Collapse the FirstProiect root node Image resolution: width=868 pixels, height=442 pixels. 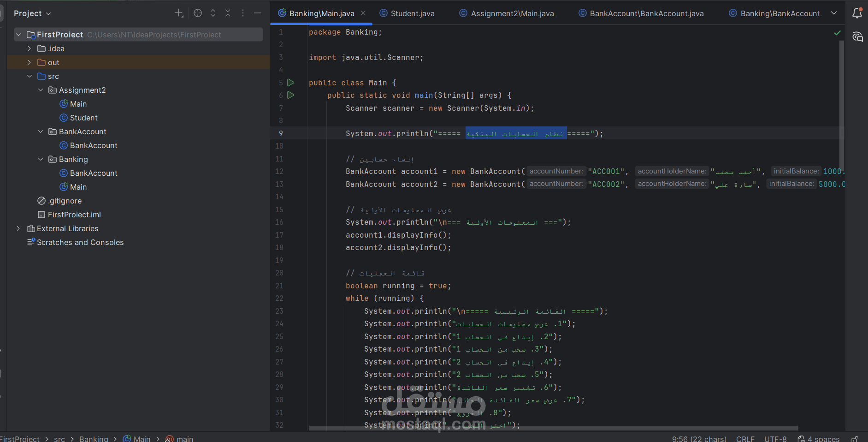18,35
